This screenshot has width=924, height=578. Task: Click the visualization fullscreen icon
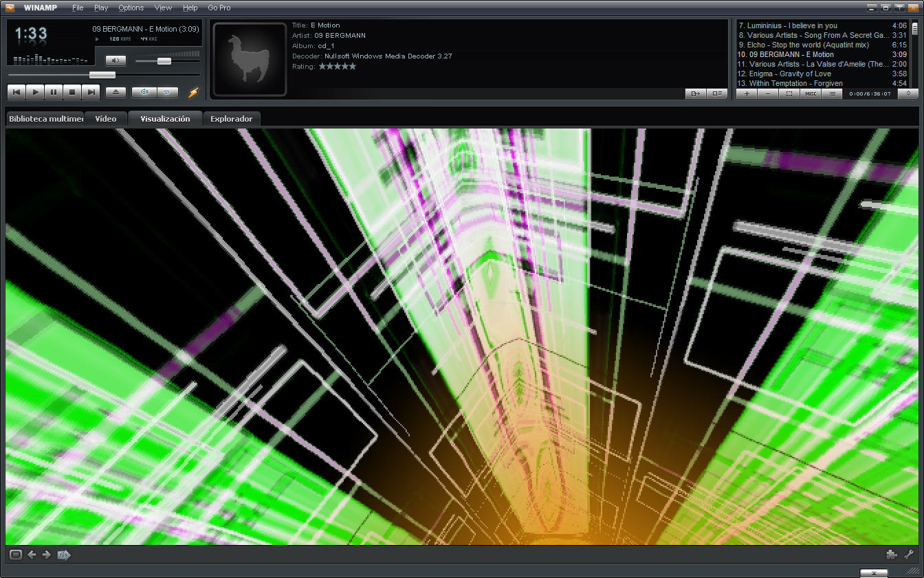click(x=15, y=555)
